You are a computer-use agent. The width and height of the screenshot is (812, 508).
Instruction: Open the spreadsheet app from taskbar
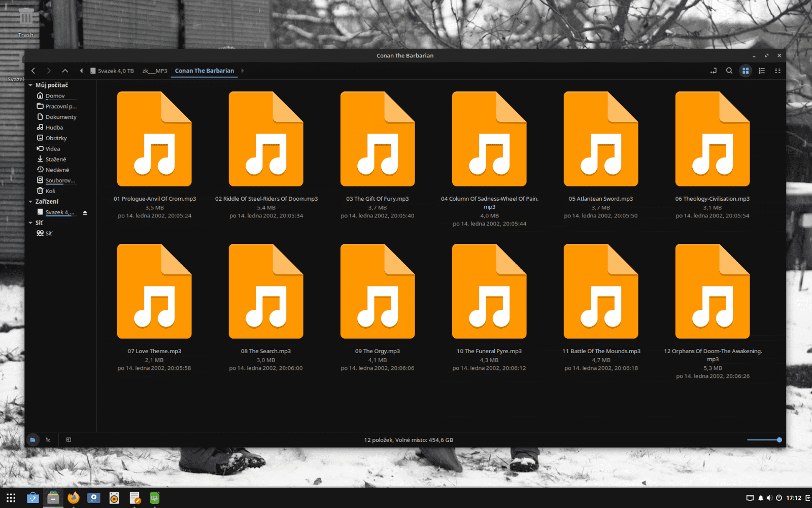click(155, 498)
